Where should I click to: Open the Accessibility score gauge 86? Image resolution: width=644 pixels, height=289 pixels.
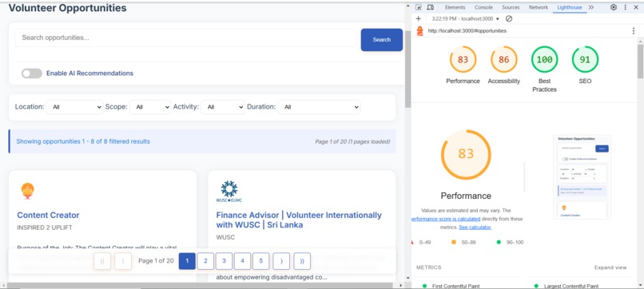504,60
